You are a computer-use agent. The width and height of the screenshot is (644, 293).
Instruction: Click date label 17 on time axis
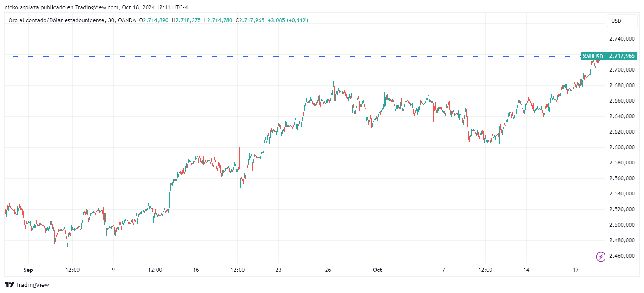[x=576, y=270]
